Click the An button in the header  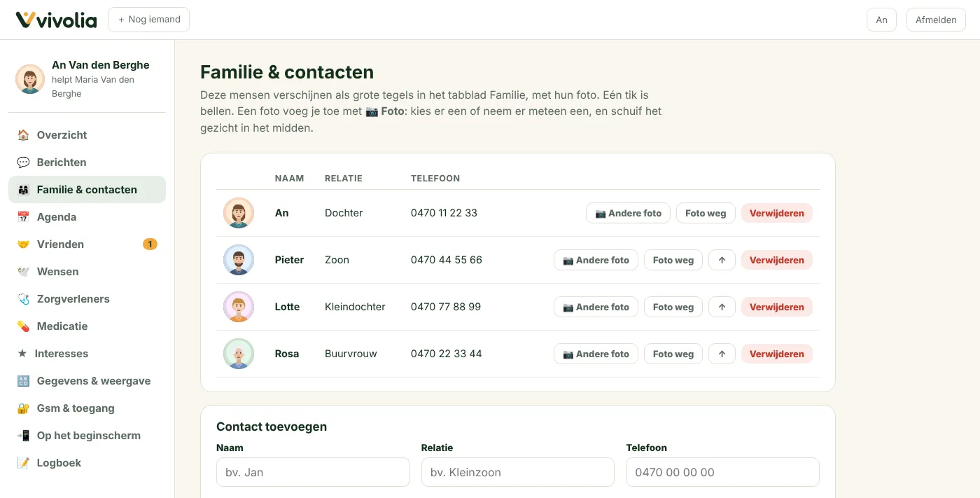tap(881, 20)
